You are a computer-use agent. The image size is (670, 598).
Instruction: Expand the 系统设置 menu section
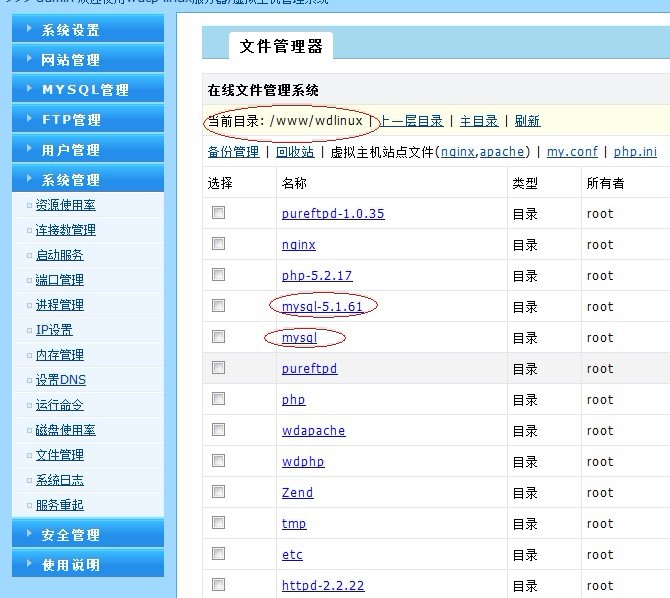tap(88, 29)
